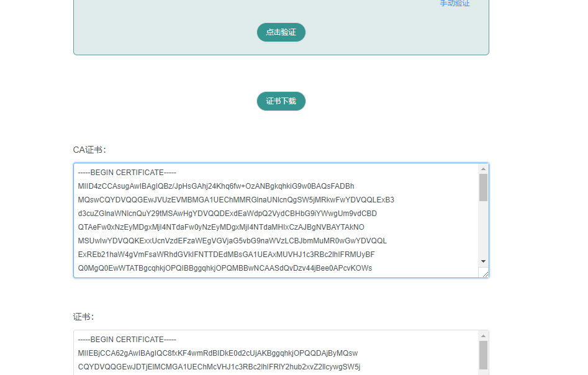The image size is (588, 375).
Task: Click the 证书 textarea scrollbar thumb
Action: (483, 355)
